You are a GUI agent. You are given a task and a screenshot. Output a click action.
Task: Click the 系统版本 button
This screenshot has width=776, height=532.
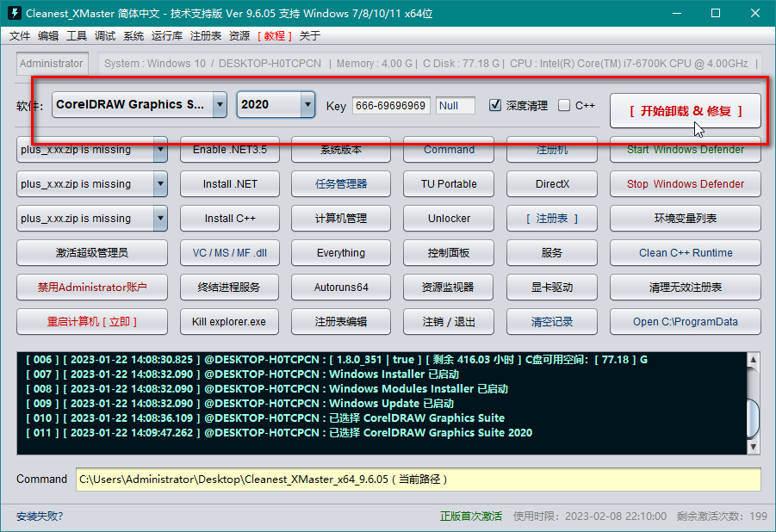coord(341,150)
